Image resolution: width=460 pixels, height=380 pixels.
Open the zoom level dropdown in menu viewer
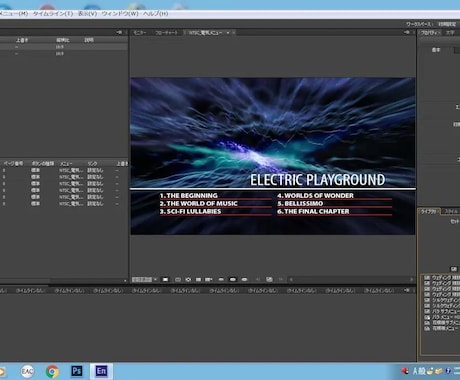pos(155,279)
